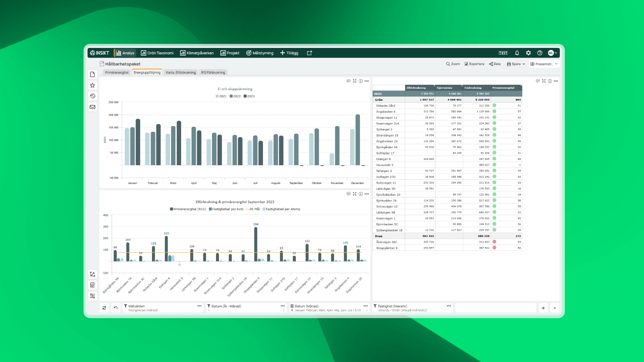Click the document icon in left sidebar
644x362 pixels.
[x=93, y=74]
